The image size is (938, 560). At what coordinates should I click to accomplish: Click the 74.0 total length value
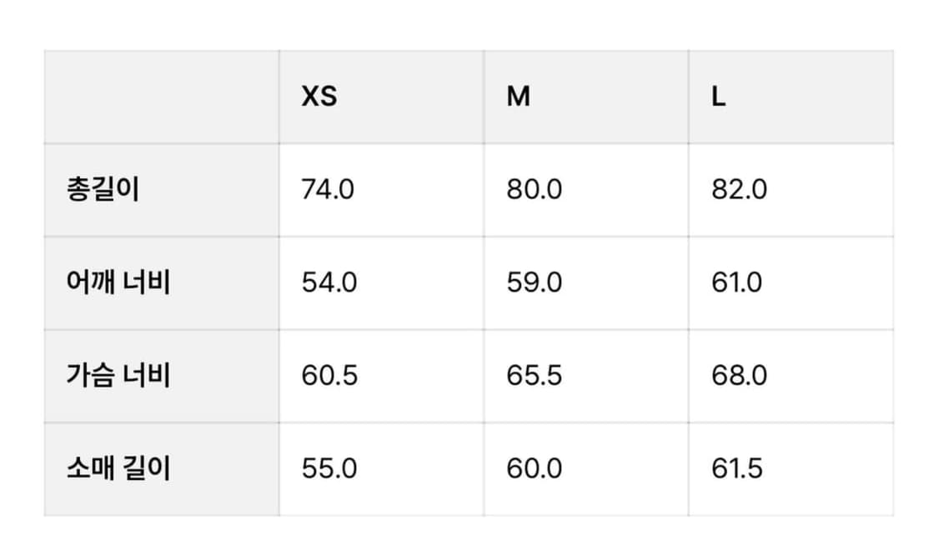click(x=328, y=190)
